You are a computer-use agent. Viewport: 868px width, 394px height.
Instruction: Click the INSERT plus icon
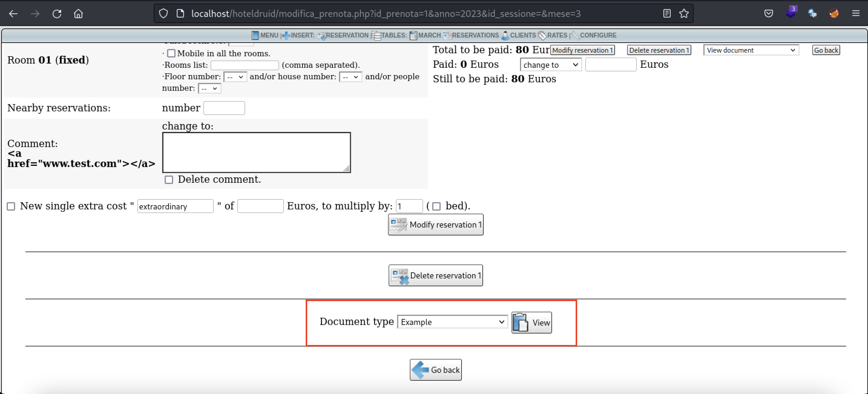point(286,35)
